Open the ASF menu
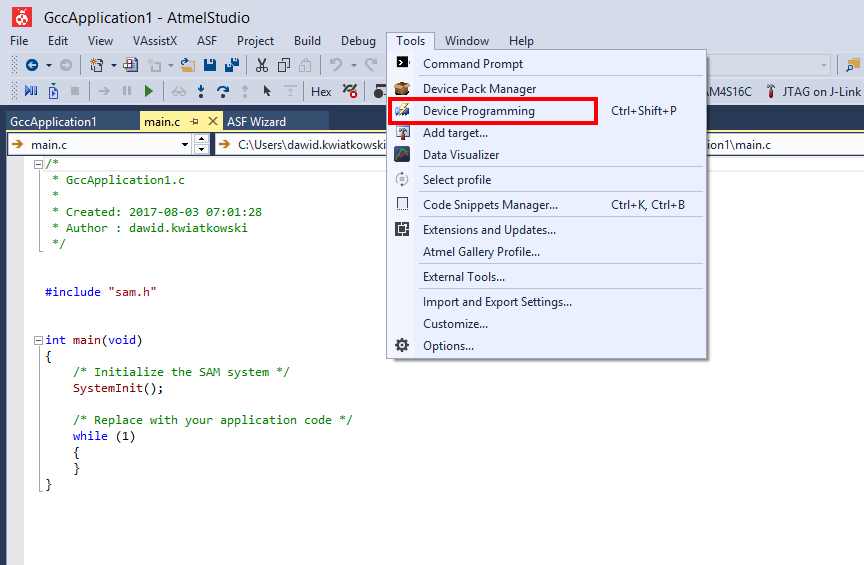The image size is (864, 565). tap(207, 41)
